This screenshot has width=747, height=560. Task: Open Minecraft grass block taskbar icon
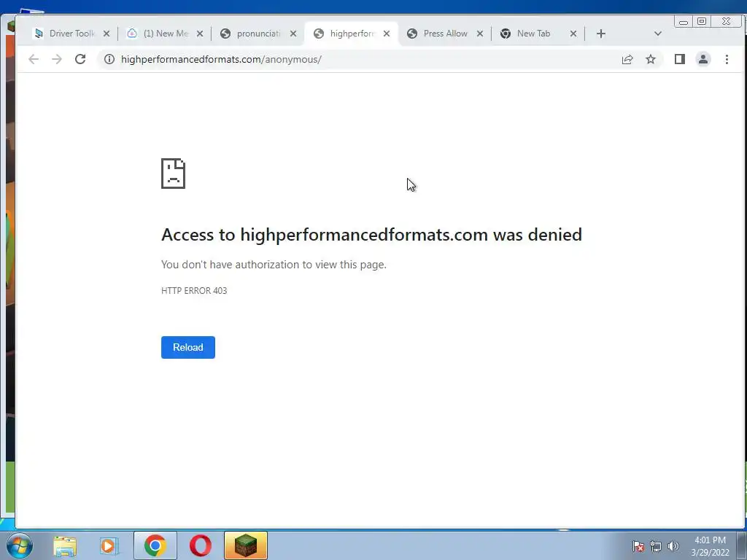(245, 545)
